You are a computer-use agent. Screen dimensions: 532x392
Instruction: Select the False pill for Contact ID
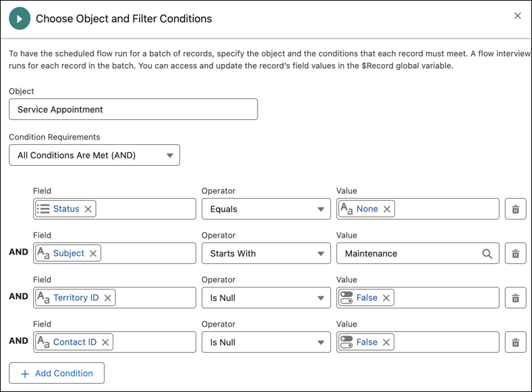point(366,342)
